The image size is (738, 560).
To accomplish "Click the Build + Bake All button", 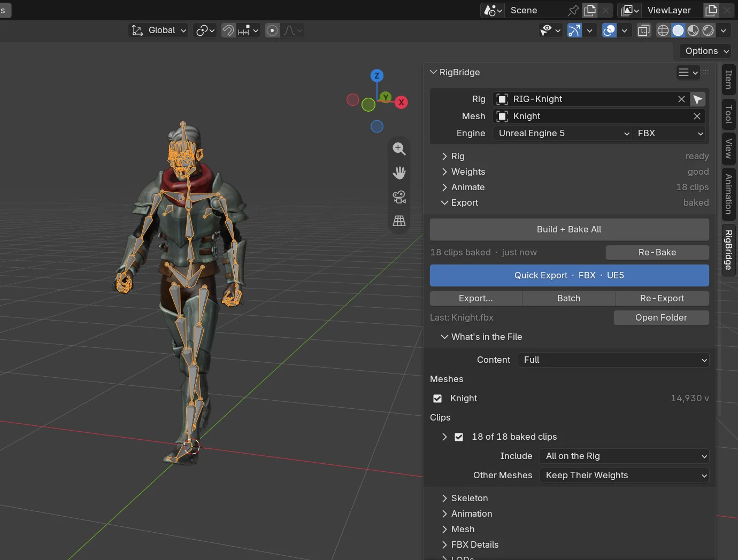I will (x=570, y=229).
